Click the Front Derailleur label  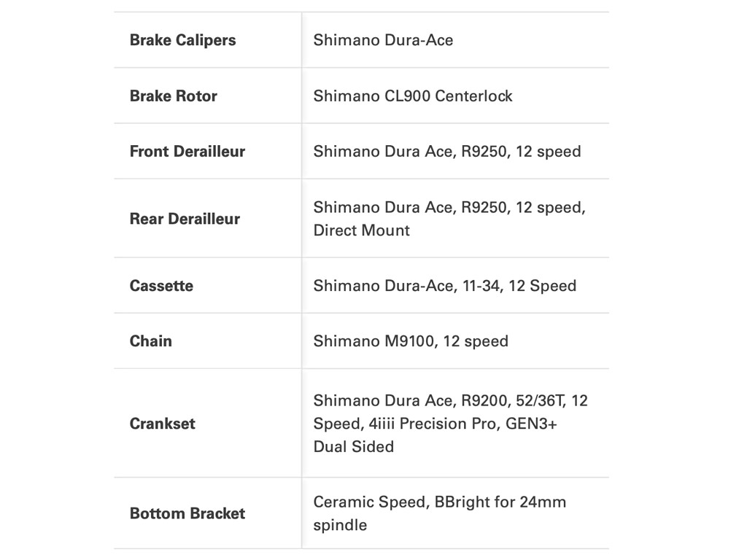[x=187, y=151]
